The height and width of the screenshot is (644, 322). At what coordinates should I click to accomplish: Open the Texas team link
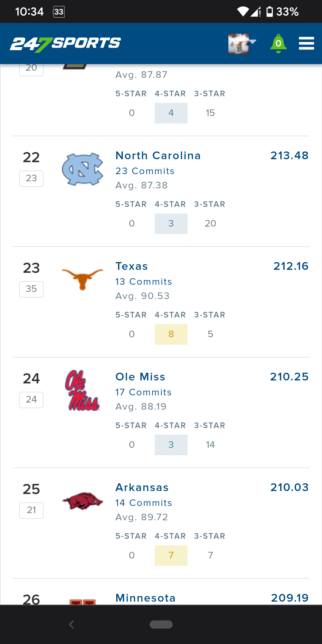click(x=131, y=266)
